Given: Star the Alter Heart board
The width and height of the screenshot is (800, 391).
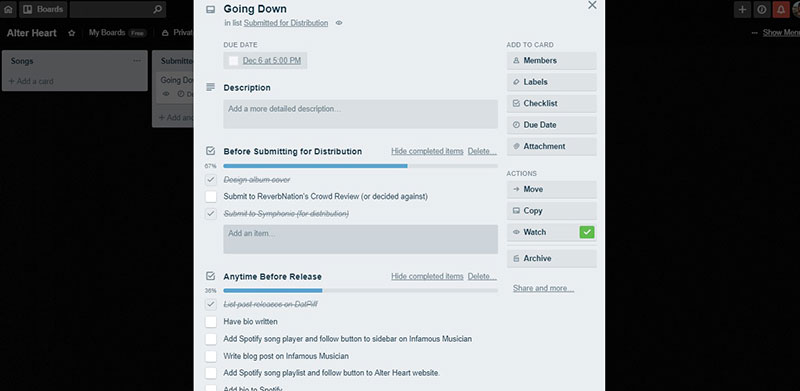Looking at the screenshot, I should coord(71,33).
